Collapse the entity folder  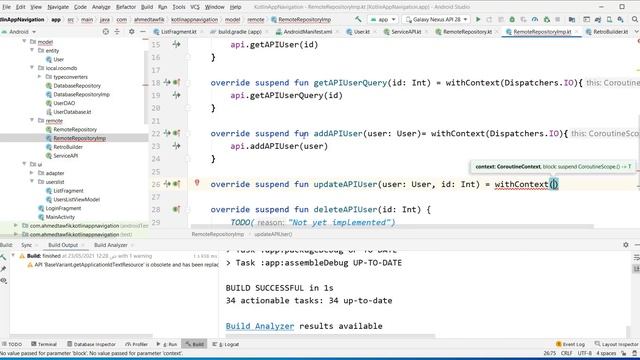[x=32, y=50]
